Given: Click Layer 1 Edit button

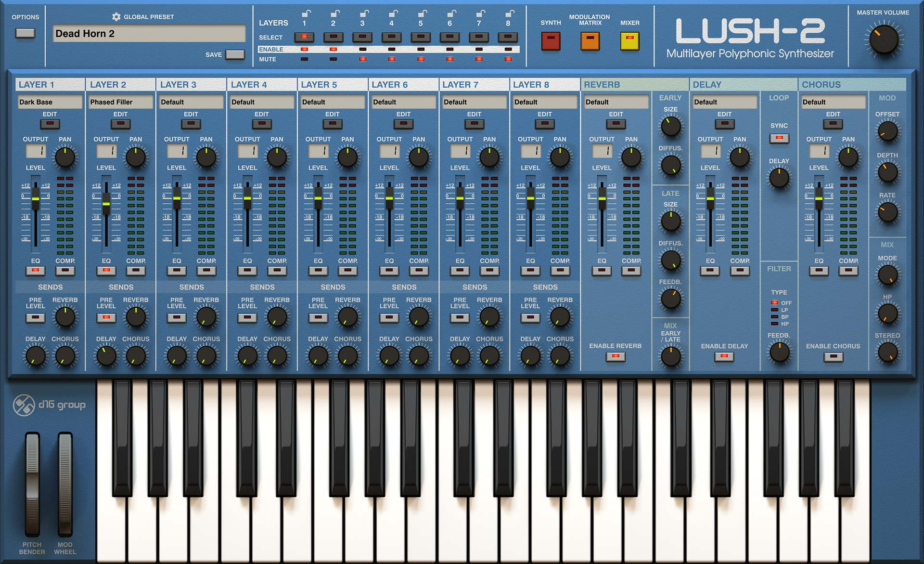Looking at the screenshot, I should tap(50, 124).
